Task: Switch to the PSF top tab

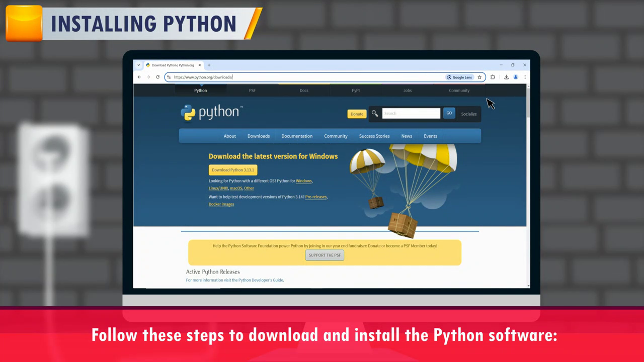Action: click(252, 90)
